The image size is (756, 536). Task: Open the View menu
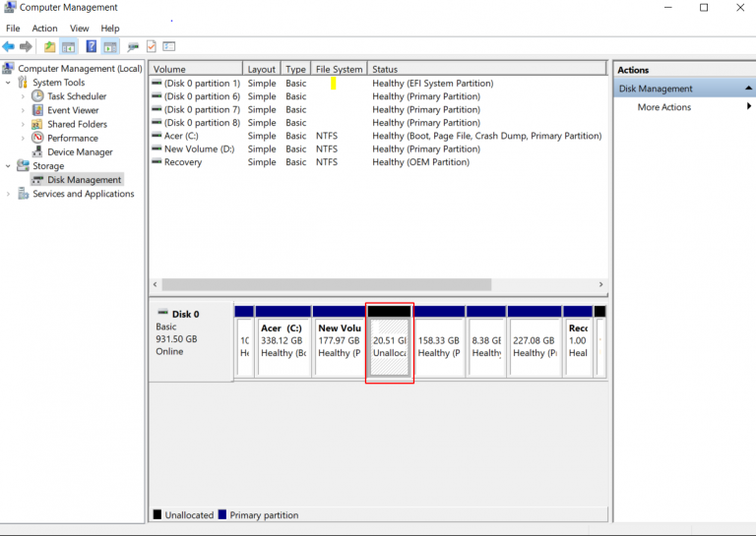[x=79, y=29]
